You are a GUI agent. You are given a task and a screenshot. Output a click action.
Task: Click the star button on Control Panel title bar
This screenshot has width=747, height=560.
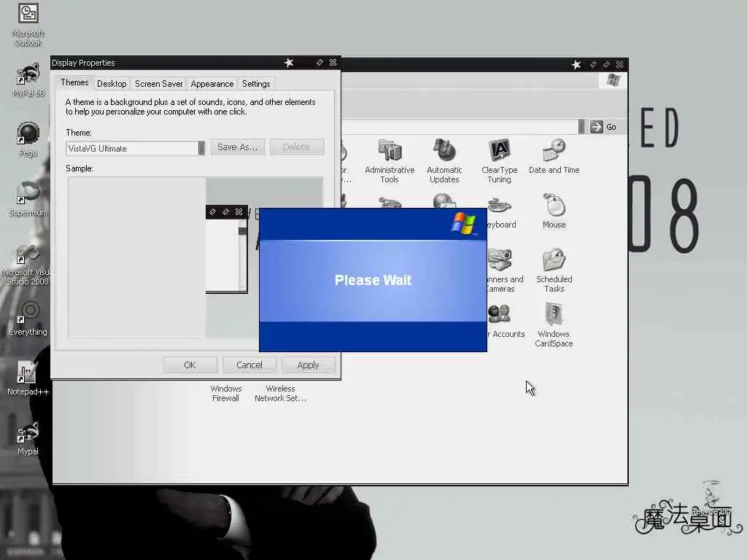576,64
